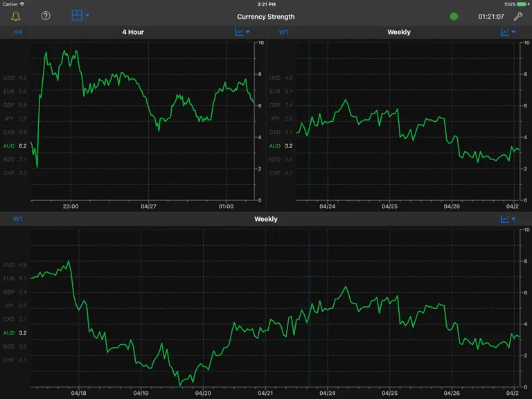The height and width of the screenshot is (399, 532).
Task: Tap the 04/27 label on 4 Hour chart
Action: [x=149, y=206]
